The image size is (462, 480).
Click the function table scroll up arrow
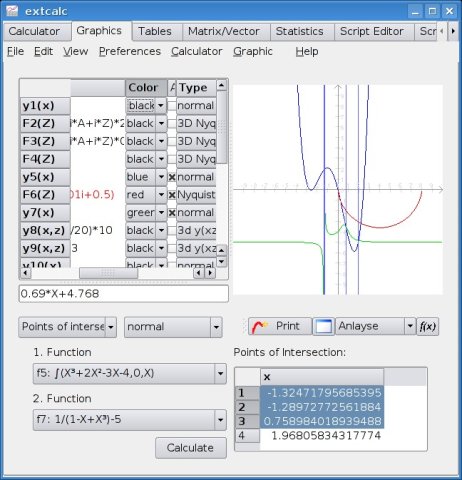pyautogui.click(x=221, y=85)
